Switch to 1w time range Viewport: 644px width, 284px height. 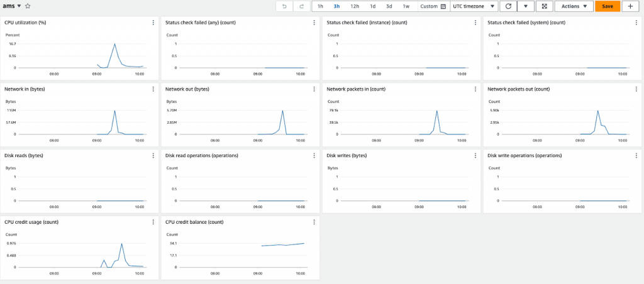(x=406, y=6)
